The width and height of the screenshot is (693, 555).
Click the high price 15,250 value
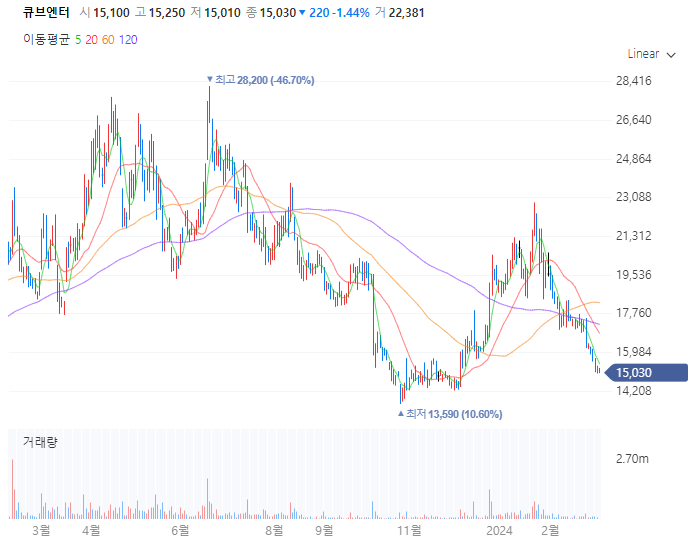coord(167,13)
